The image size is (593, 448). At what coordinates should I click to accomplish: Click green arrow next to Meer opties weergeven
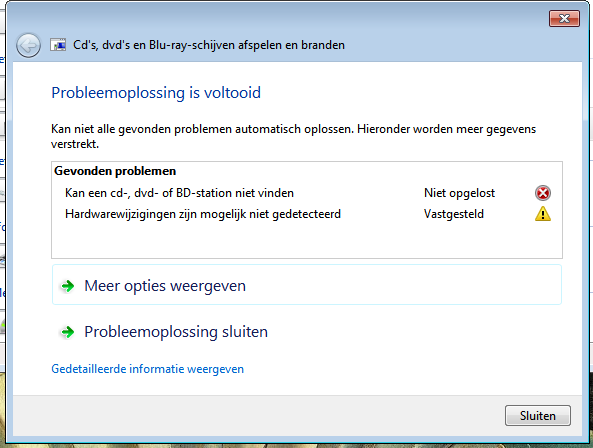pyautogui.click(x=68, y=286)
